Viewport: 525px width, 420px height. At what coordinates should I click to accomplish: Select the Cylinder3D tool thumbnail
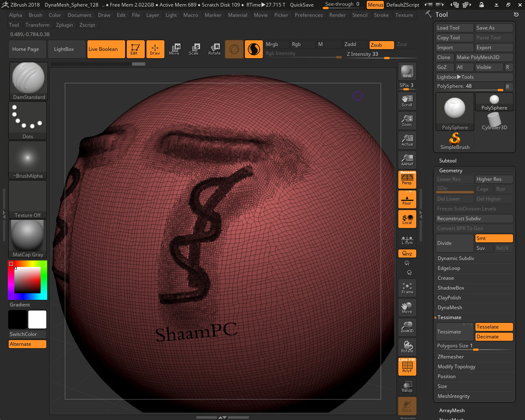pos(494,121)
